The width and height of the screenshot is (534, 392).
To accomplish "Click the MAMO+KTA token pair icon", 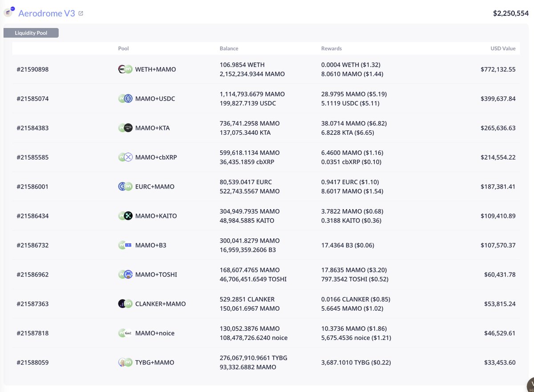I will pyautogui.click(x=125, y=128).
